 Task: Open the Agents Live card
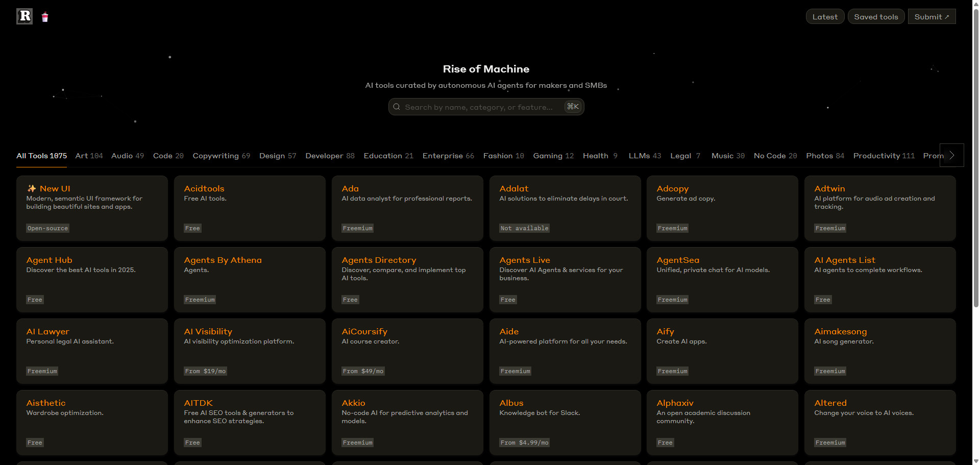point(565,280)
